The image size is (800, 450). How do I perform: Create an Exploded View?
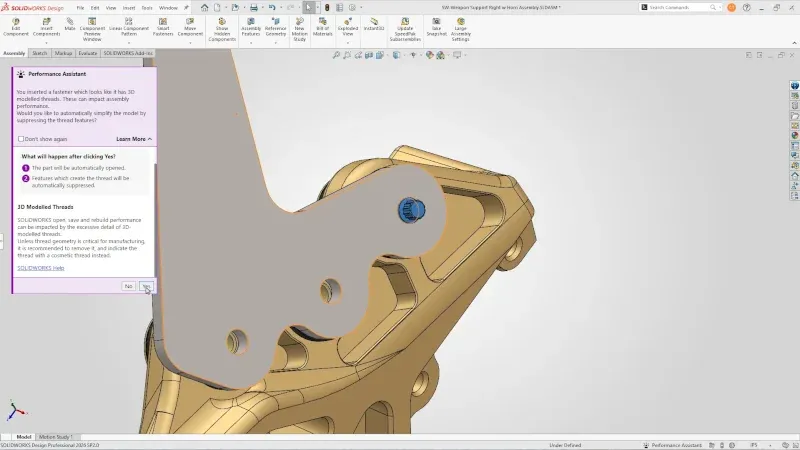[x=347, y=27]
